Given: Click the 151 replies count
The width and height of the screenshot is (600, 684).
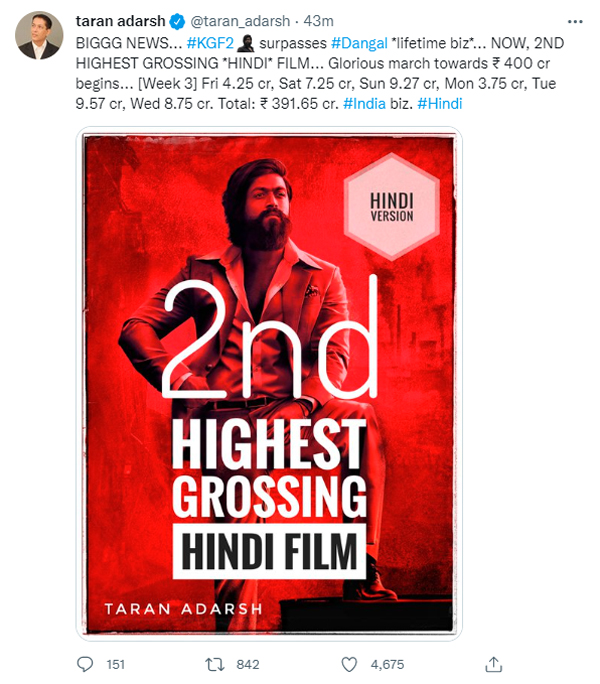Looking at the screenshot, I should pyautogui.click(x=116, y=665).
